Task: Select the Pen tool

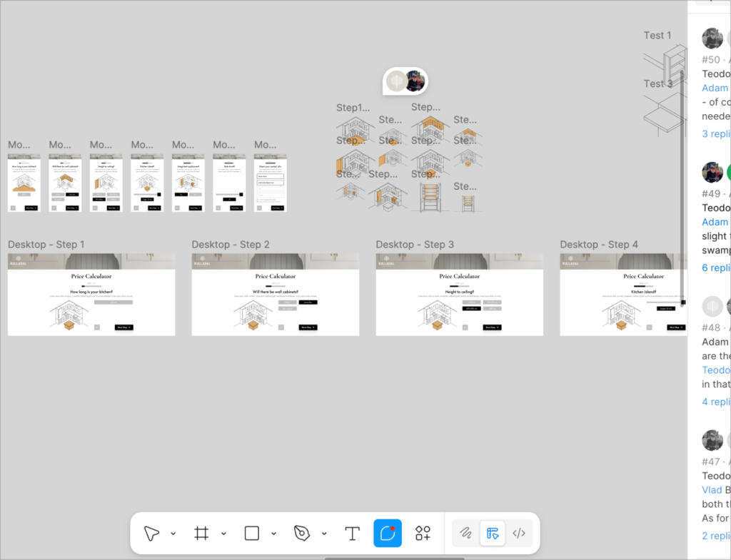Action: 302,533
